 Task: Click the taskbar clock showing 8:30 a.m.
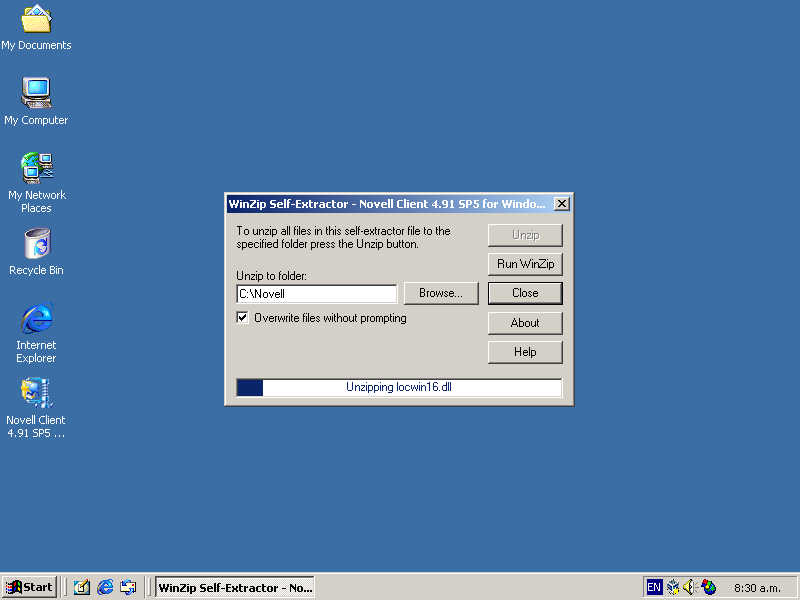[x=757, y=588]
